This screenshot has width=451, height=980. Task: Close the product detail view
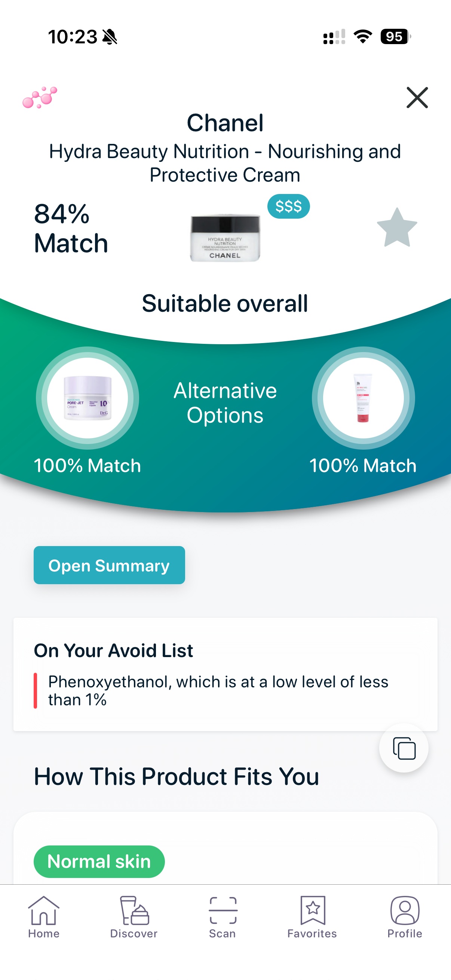(x=417, y=98)
